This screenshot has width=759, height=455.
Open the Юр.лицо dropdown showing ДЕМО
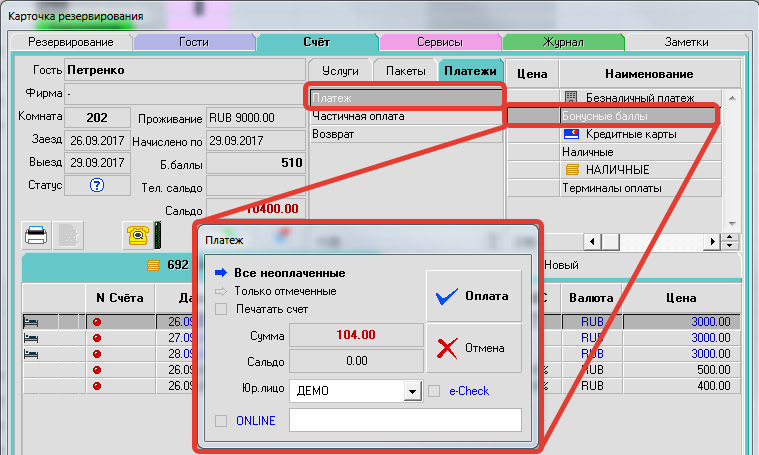pos(411,391)
